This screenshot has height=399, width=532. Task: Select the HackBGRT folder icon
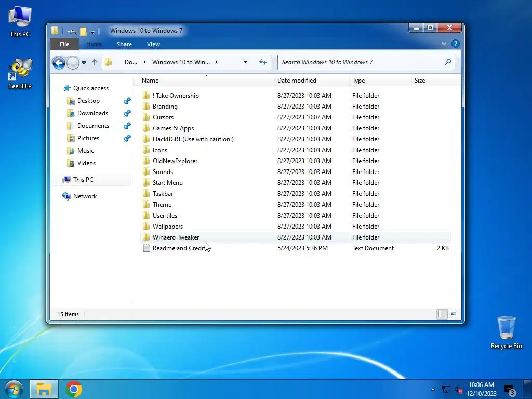coord(146,139)
